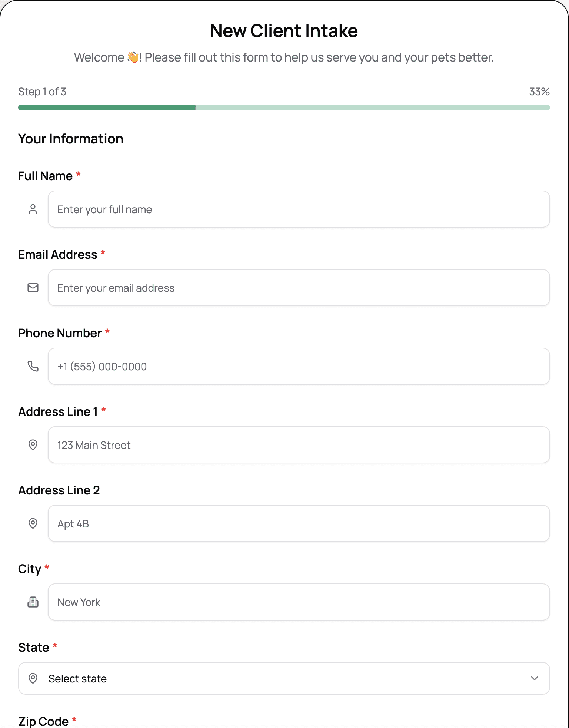Viewport: 569px width, 728px height.
Task: Click the building icon beside City field
Action: [33, 602]
